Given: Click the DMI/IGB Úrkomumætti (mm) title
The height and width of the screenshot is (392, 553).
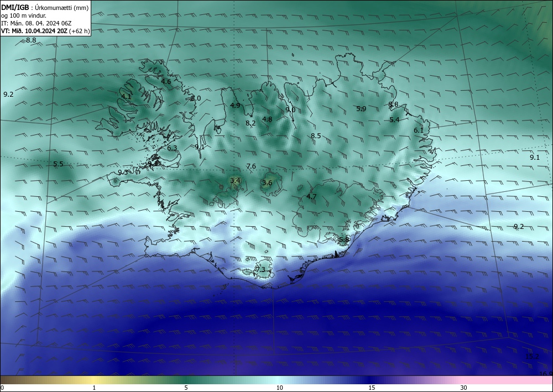Looking at the screenshot, I should click(x=45, y=8).
